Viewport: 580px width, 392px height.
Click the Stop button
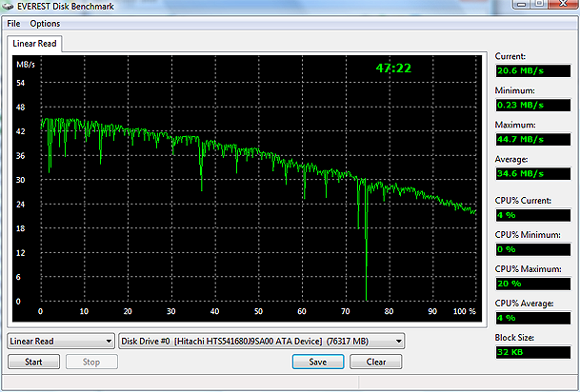(x=91, y=362)
